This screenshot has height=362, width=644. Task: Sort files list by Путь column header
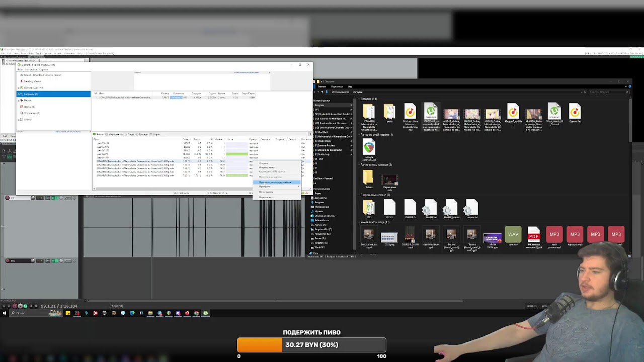tap(96, 139)
